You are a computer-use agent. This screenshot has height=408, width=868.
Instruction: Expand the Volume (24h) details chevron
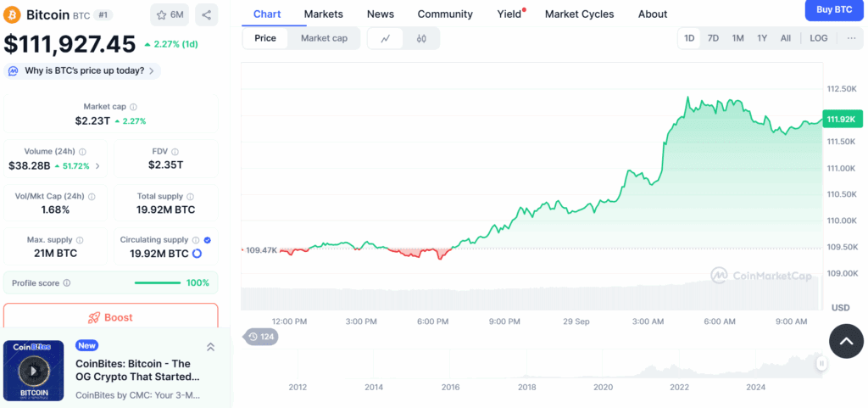point(97,165)
